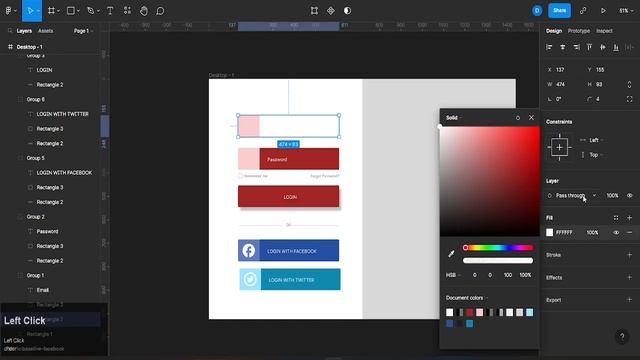Select the dark red document color swatch
Image resolution: width=640 pixels, height=360 pixels.
pos(469,312)
